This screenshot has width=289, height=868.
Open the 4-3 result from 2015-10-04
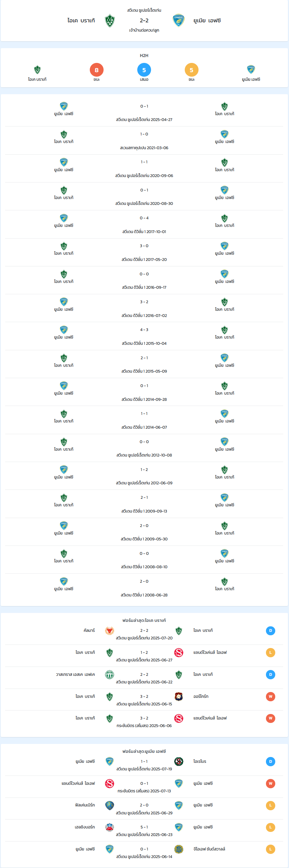tap(144, 336)
